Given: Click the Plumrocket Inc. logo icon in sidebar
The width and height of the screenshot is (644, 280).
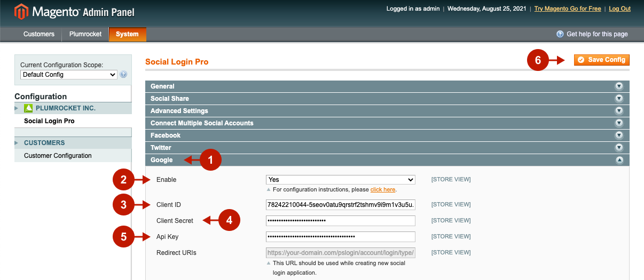Looking at the screenshot, I should [x=29, y=108].
